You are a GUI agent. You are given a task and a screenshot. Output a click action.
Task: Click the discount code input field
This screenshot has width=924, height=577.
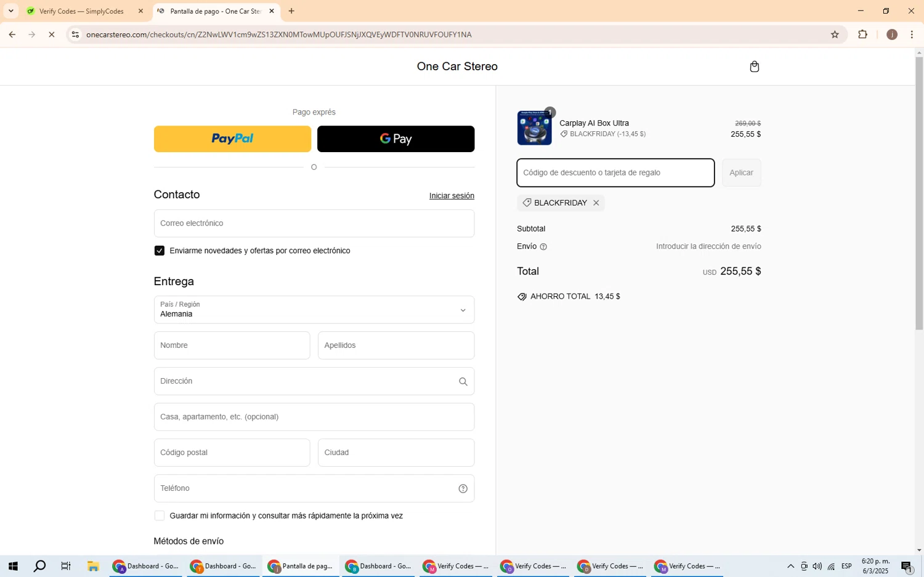[615, 173]
